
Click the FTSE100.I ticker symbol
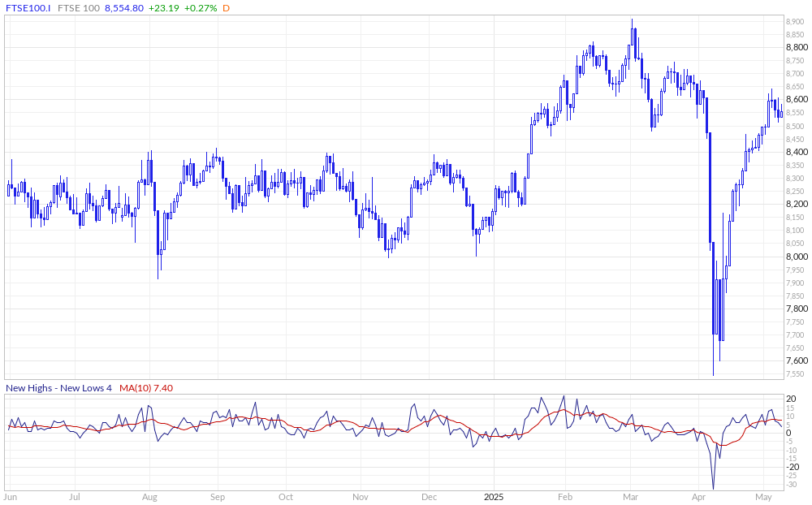click(28, 8)
